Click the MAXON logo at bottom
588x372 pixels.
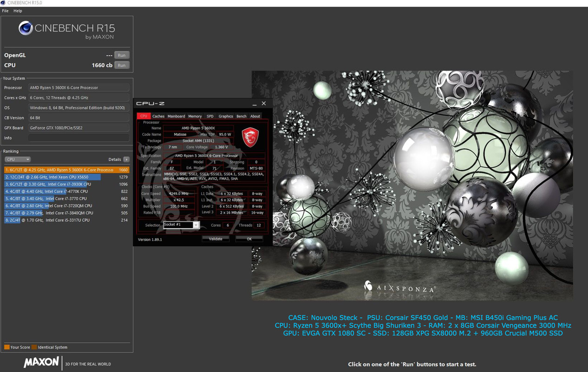pyautogui.click(x=41, y=362)
